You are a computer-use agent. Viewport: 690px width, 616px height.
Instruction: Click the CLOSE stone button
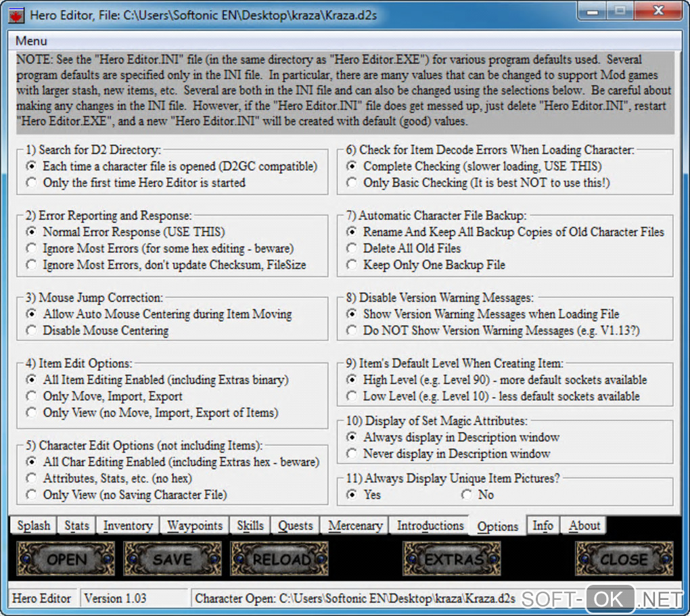tap(624, 559)
